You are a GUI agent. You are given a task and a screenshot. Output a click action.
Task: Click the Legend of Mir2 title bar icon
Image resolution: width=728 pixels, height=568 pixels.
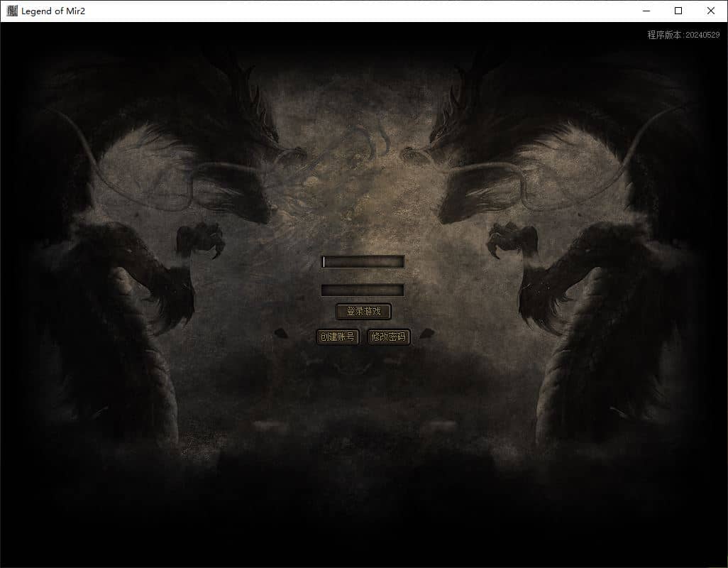[x=12, y=11]
